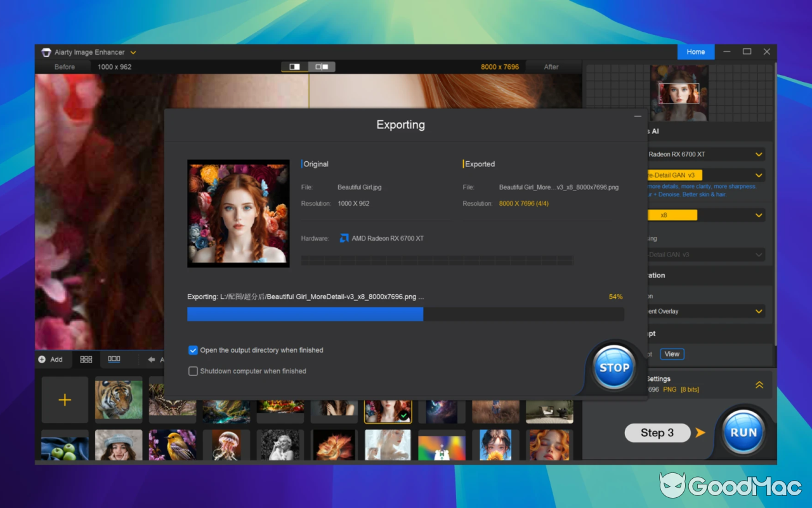Image resolution: width=812 pixels, height=508 pixels.
Task: Click the back arrow next to Add
Action: [150, 359]
